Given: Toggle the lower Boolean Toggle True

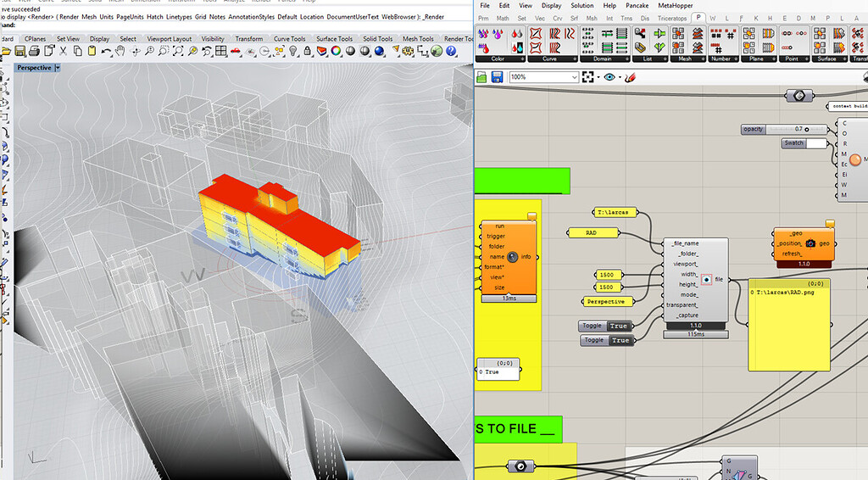Looking at the screenshot, I should (620, 340).
